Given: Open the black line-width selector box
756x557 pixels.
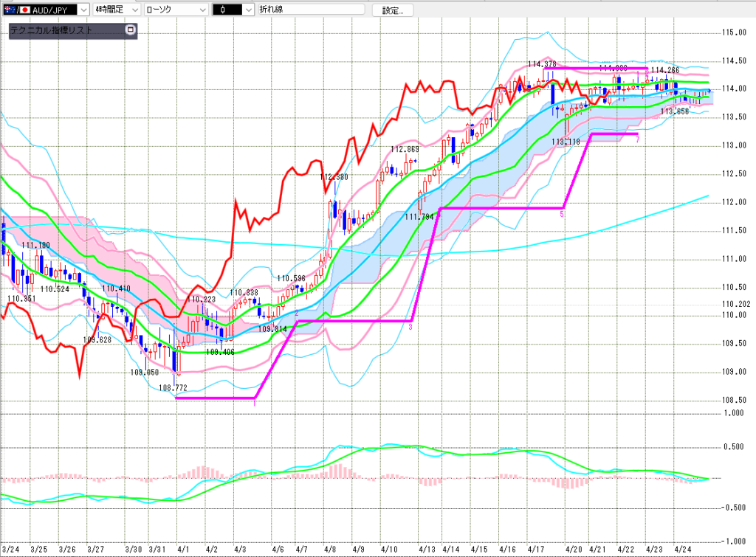Looking at the screenshot, I should coord(232,10).
